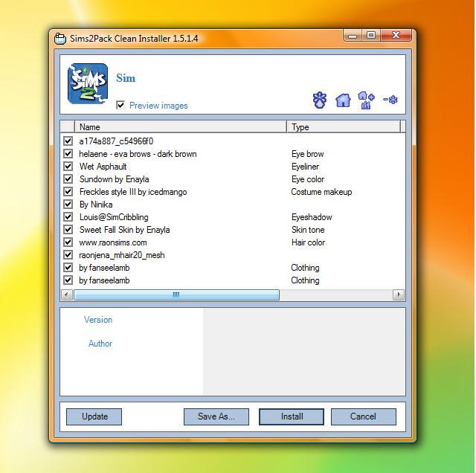Click the house with plus icon
Image resolution: width=476 pixels, height=473 pixels.
coord(366,100)
